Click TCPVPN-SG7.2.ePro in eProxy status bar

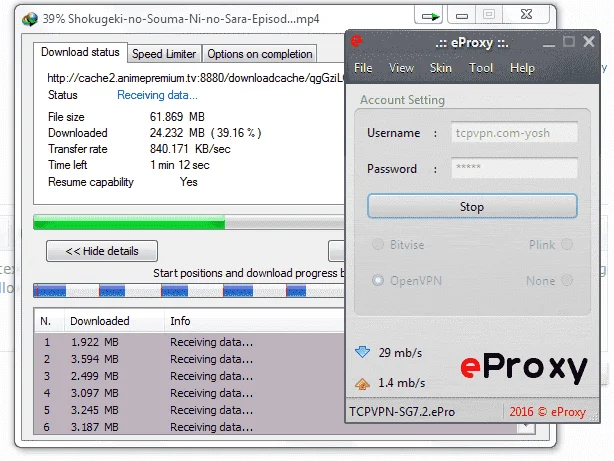coord(402,412)
